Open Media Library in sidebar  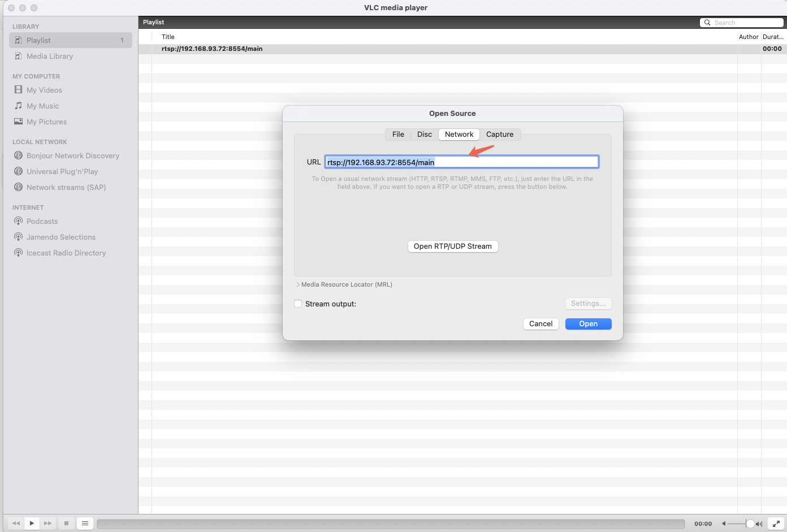pos(50,56)
